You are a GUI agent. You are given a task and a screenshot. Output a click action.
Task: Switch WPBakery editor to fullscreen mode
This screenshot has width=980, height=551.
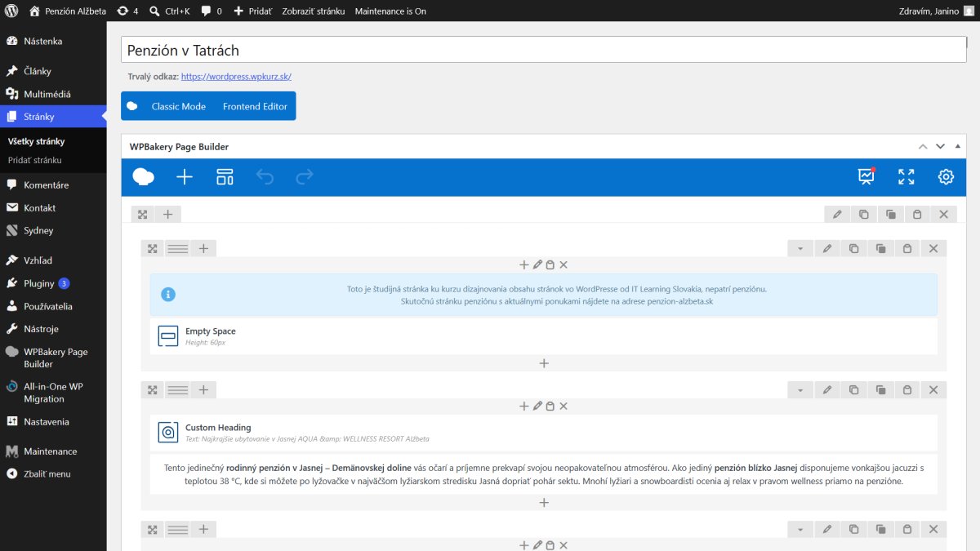pyautogui.click(x=906, y=177)
